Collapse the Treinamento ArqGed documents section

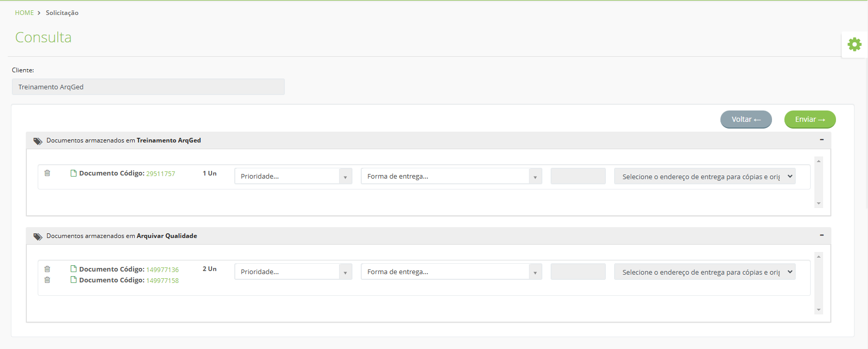(x=822, y=140)
